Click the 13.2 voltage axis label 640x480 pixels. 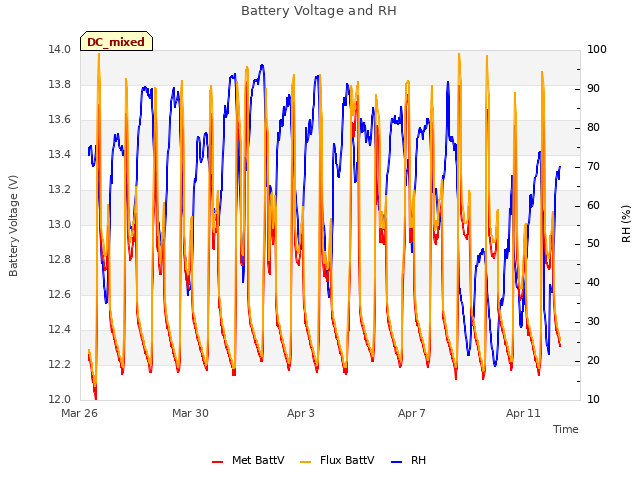click(60, 190)
